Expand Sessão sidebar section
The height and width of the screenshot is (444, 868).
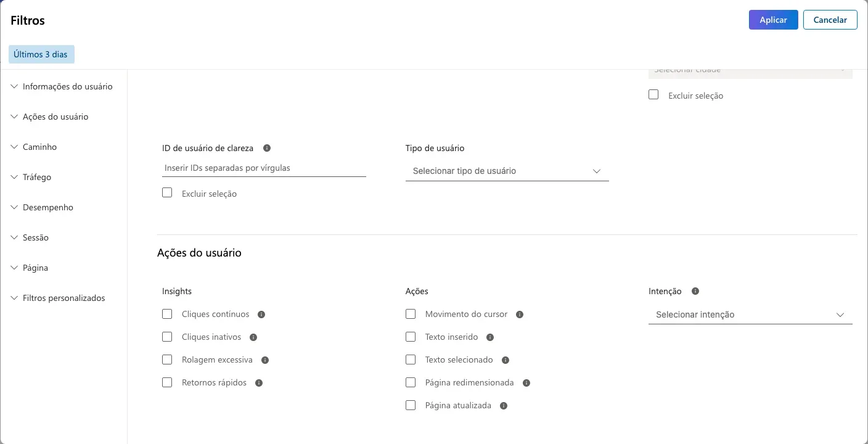point(30,238)
